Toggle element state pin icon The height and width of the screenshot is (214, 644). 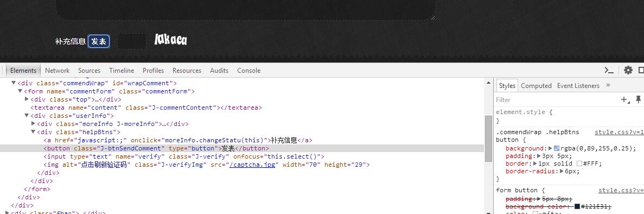(638, 99)
